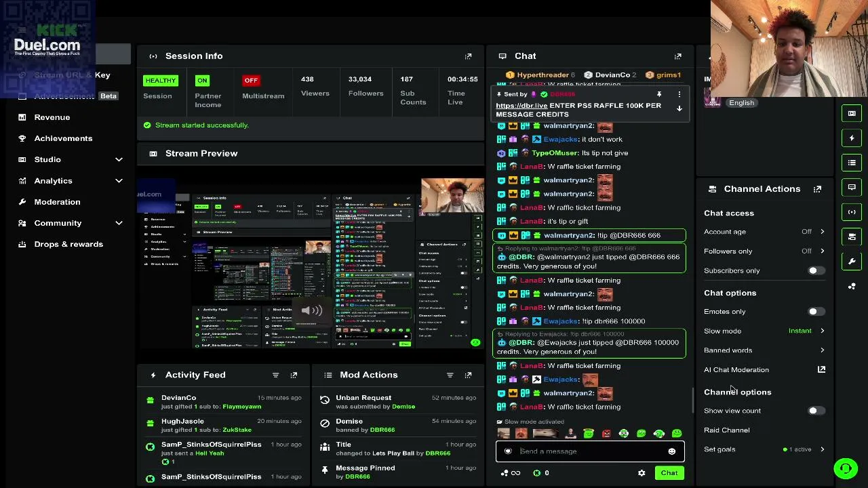Expand the Analytics sidebar section
Viewport: 868px width, 488px height.
pyautogui.click(x=119, y=181)
